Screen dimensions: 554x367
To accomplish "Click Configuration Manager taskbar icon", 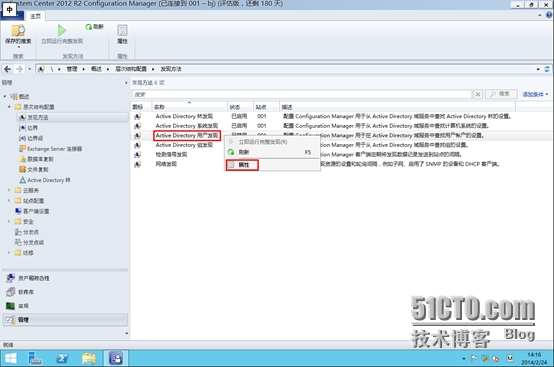I will point(116,359).
